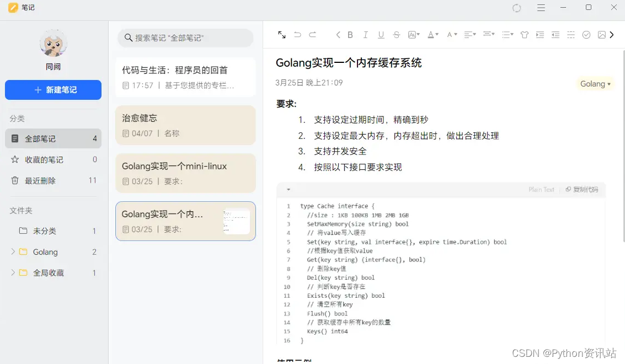The width and height of the screenshot is (625, 364).
Task: Click the editor vertical scrollbar
Action: click(623, 146)
